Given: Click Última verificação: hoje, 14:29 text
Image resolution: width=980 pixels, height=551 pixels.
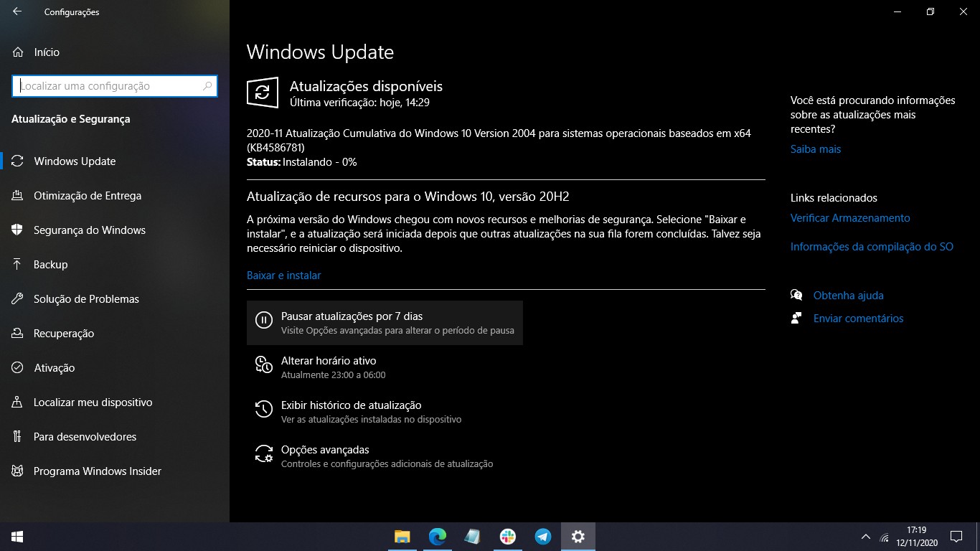Looking at the screenshot, I should coord(359,103).
